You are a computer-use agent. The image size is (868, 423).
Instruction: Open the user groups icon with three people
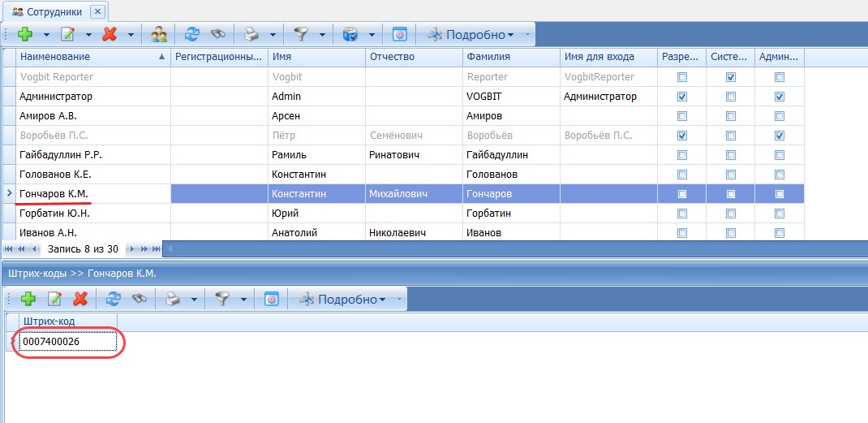coord(159,34)
